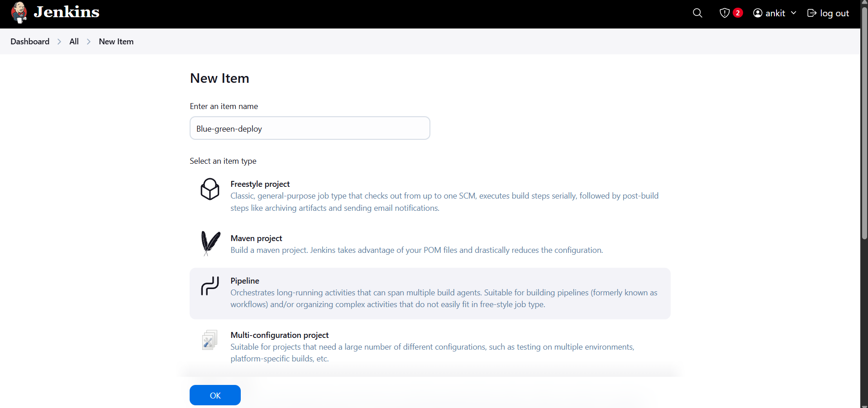Screen dimensions: 868x408
Task: Click the description 'Suitable for projects that need'
Action: point(432,353)
